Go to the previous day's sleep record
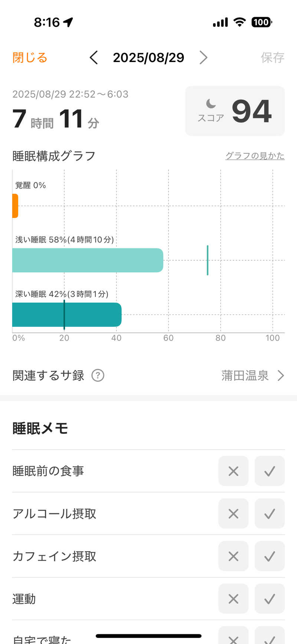 (x=94, y=58)
